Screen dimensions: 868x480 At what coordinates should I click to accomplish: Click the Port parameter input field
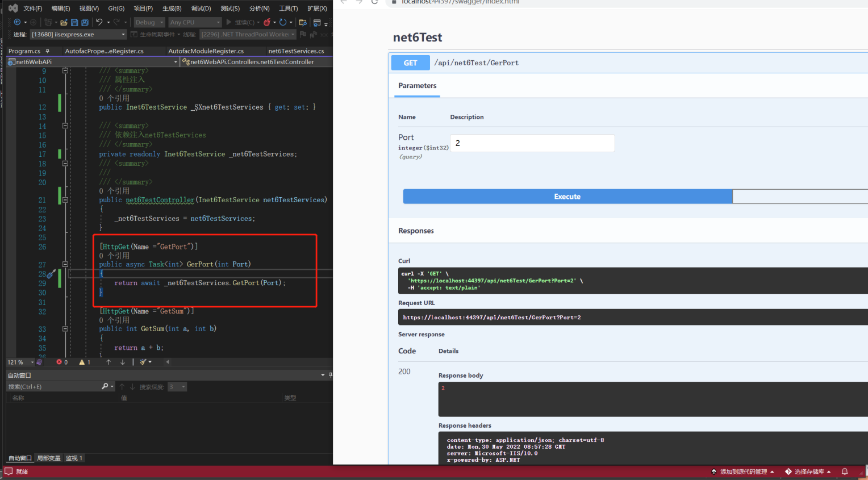pos(532,143)
